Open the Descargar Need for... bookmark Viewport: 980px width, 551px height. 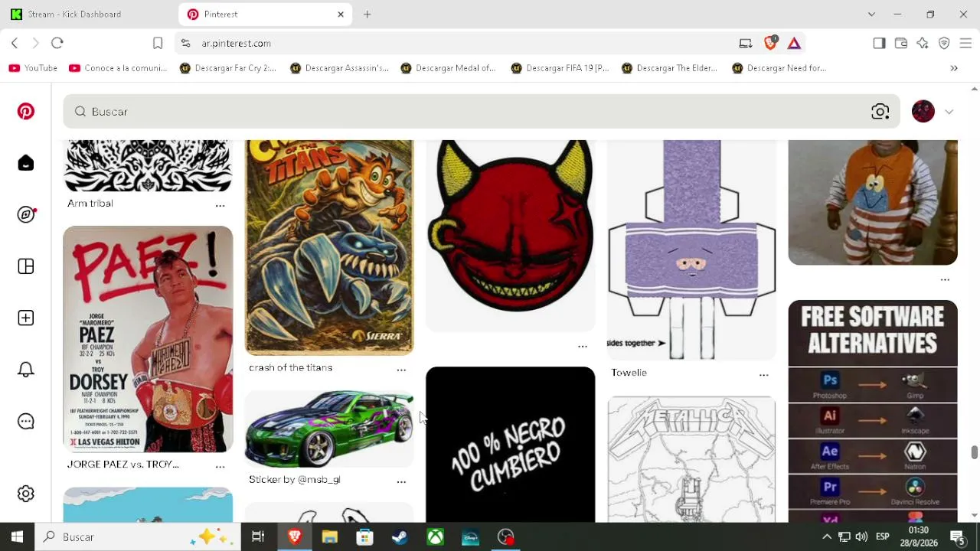[779, 68]
